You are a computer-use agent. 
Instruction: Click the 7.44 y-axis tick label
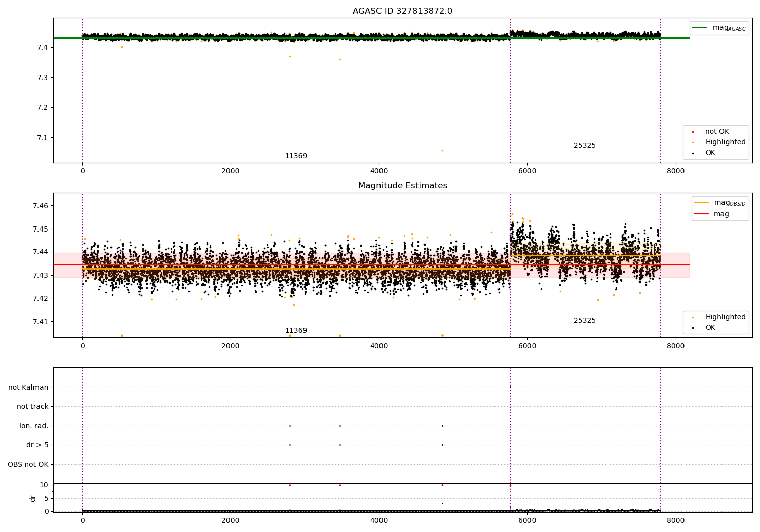coord(41,252)
